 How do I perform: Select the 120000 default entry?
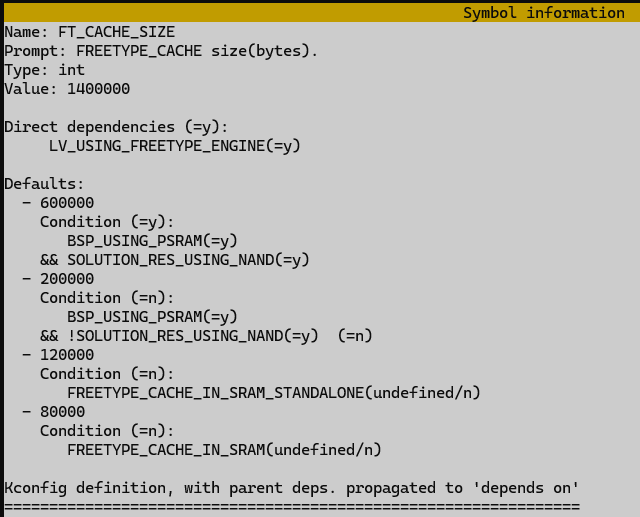pos(66,355)
